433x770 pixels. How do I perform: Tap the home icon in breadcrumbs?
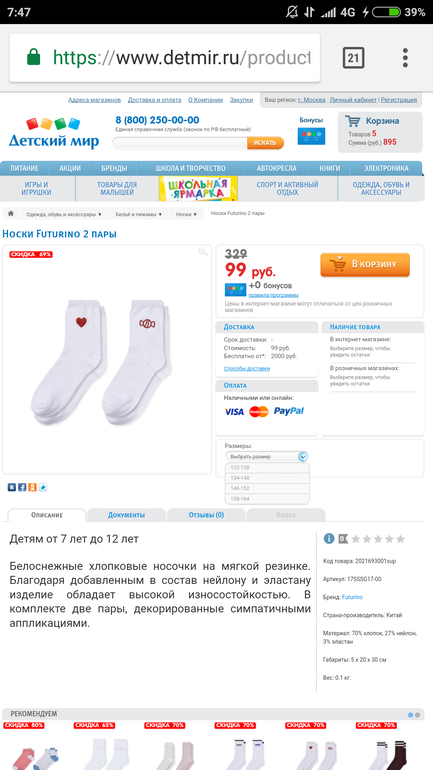click(11, 214)
